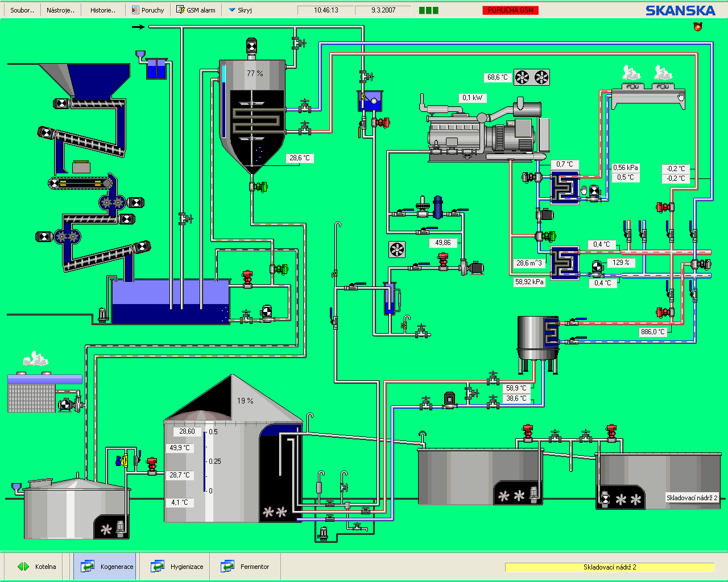Open the Soubor menu
Image resolution: width=728 pixels, height=582 pixels.
point(22,10)
